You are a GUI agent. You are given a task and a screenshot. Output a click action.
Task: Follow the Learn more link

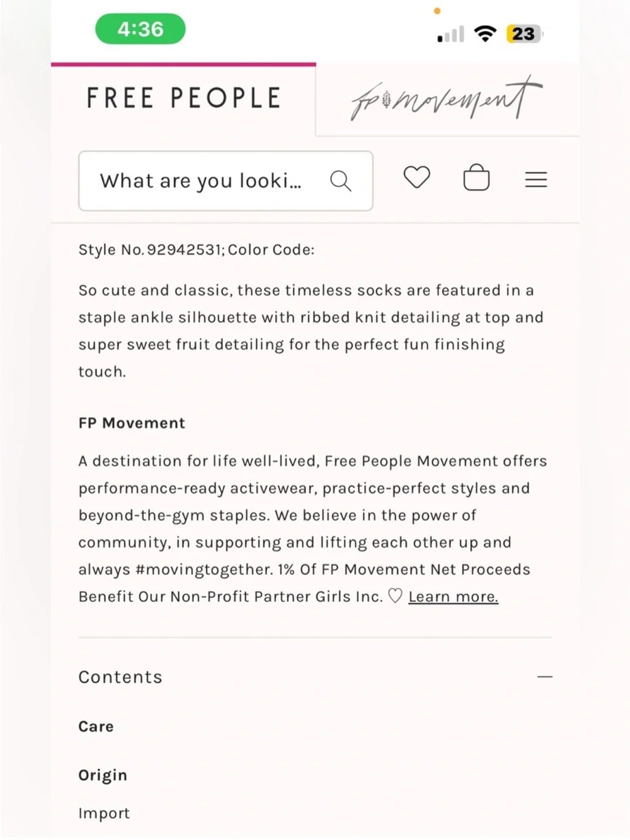(453, 596)
